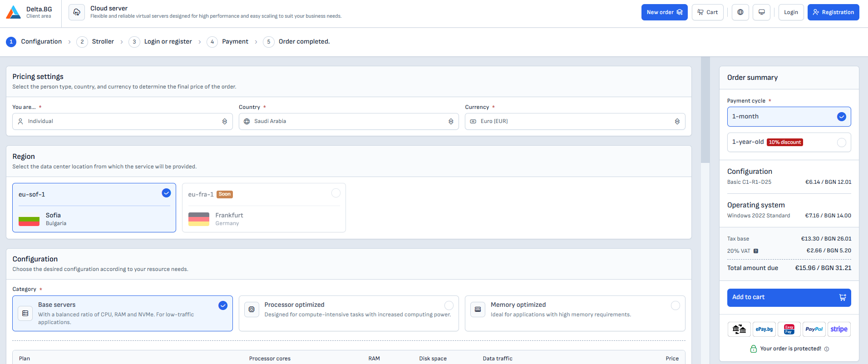The image size is (868, 364).
Task: Click the PayPal payment logo
Action: pyautogui.click(x=814, y=330)
